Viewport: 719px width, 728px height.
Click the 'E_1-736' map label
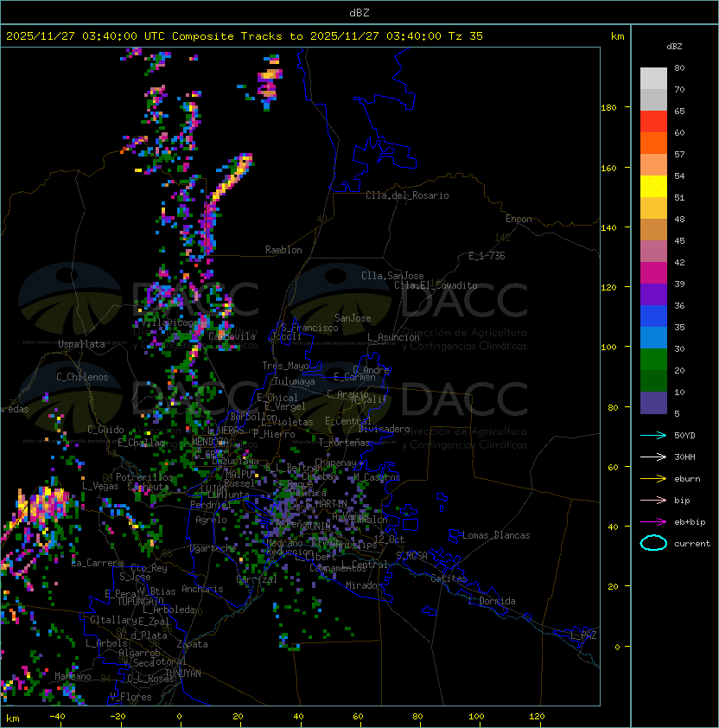[487, 256]
